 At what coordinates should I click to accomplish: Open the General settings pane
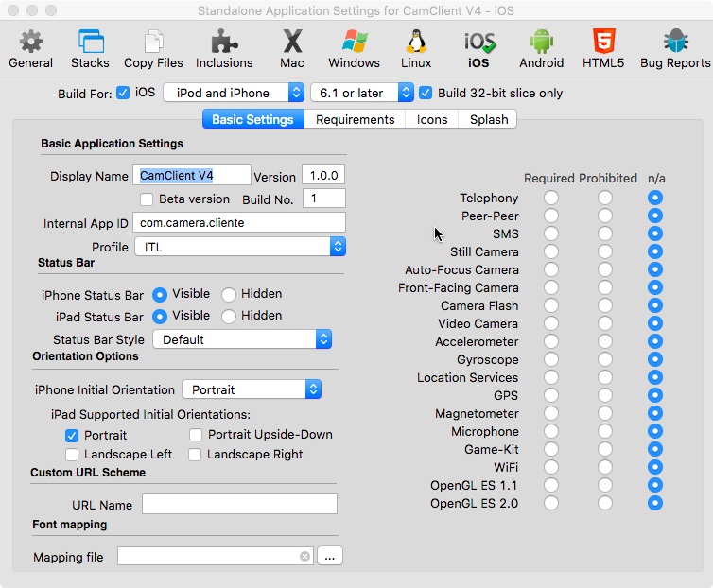31,48
